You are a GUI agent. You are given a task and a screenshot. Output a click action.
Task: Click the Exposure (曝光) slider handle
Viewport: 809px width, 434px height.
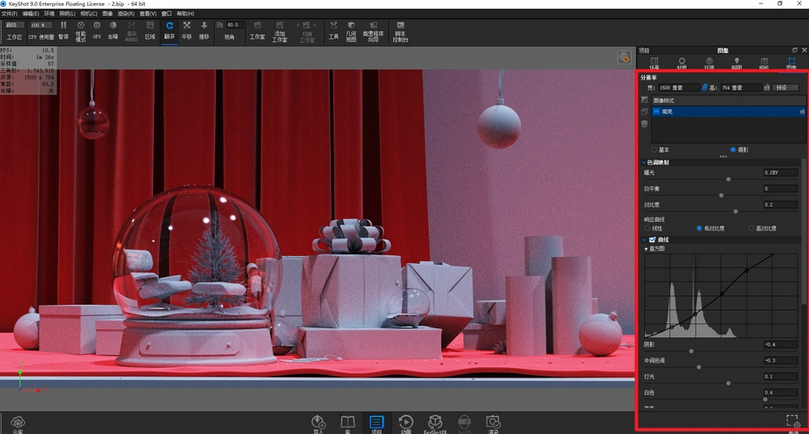(x=728, y=178)
